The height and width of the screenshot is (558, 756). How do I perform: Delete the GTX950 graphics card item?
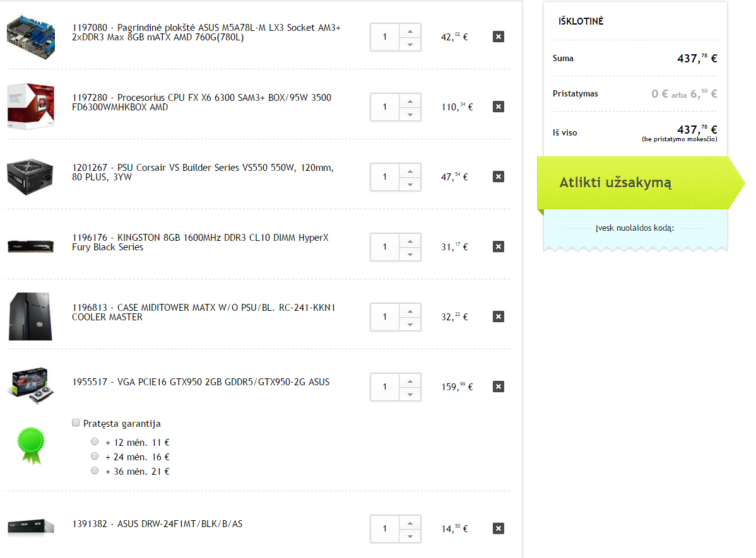499,387
